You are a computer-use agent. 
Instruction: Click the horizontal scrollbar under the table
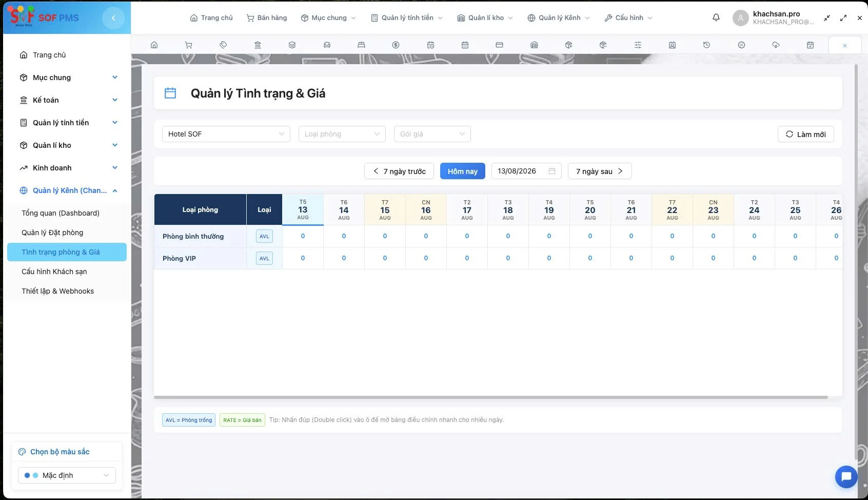tap(491, 397)
